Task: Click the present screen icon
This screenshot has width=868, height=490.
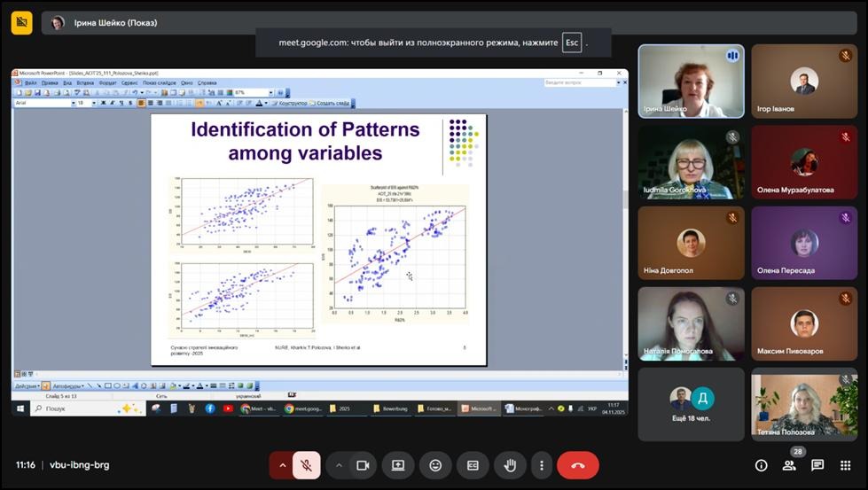Action: point(398,465)
